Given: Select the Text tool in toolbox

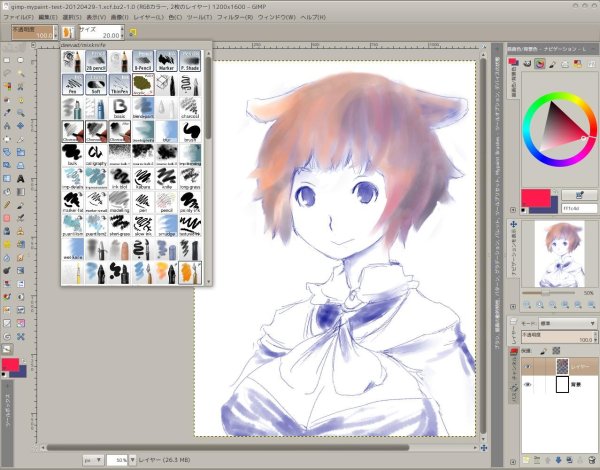Looking at the screenshot, I should pos(21,179).
